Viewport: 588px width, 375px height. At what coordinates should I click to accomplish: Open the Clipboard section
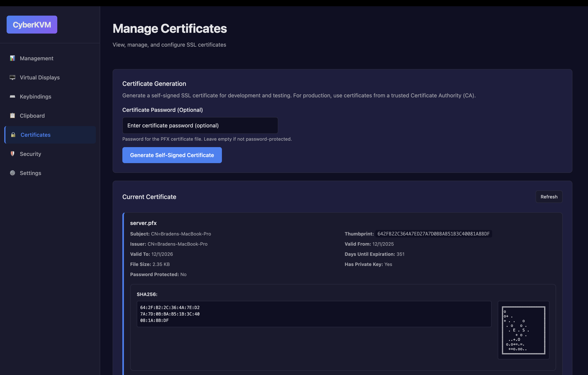pos(32,115)
